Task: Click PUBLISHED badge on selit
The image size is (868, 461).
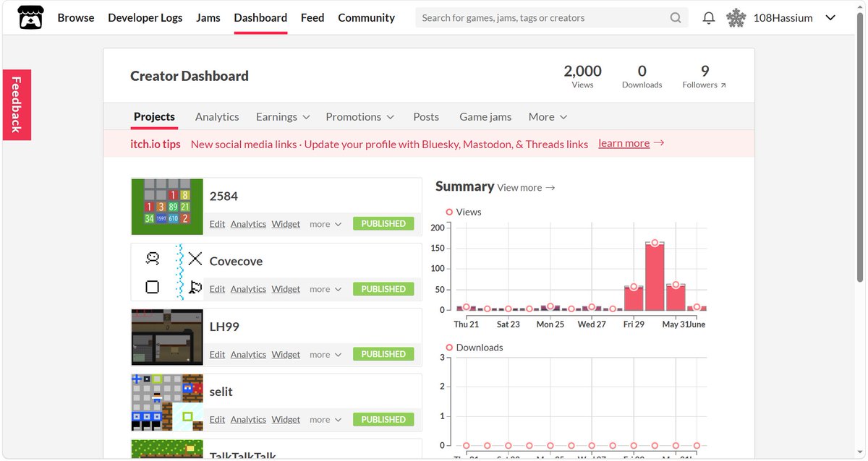Action: [383, 419]
